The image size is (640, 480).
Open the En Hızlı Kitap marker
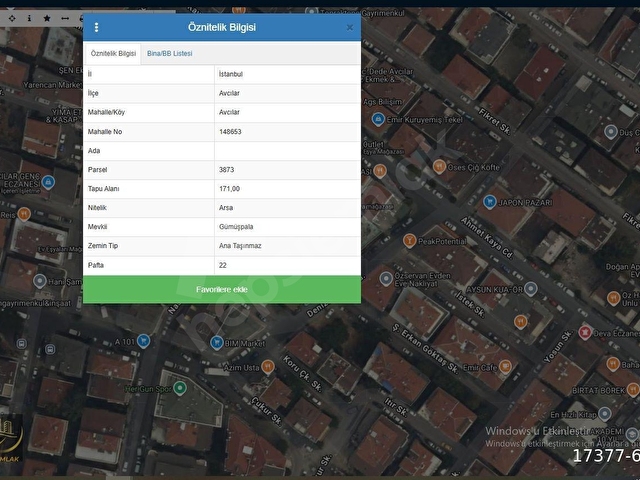(x=604, y=414)
